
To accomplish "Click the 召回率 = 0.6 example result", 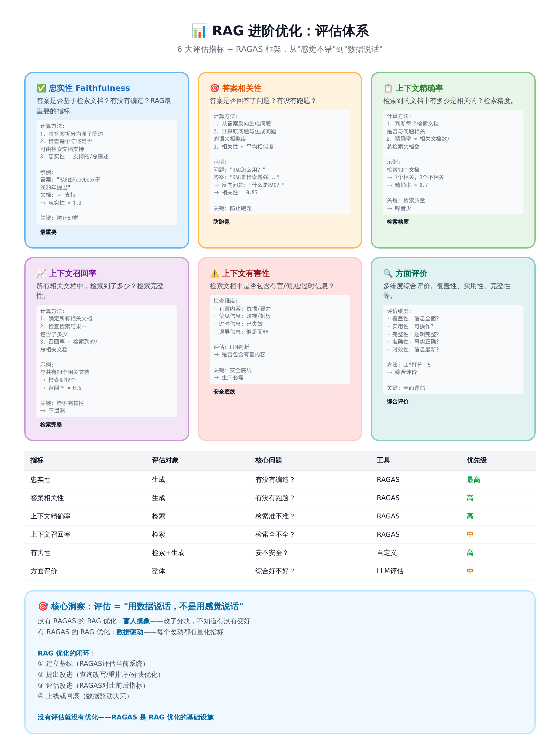I will click(x=61, y=388).
